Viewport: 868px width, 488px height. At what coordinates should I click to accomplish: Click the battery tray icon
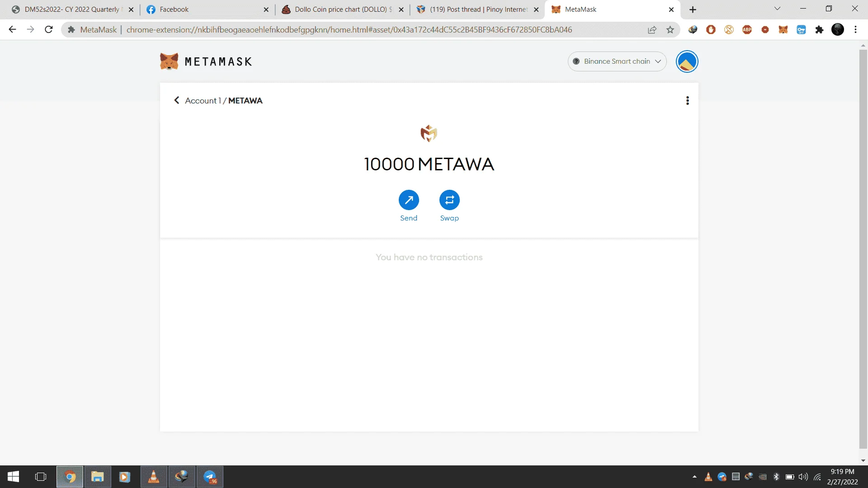[x=790, y=477]
